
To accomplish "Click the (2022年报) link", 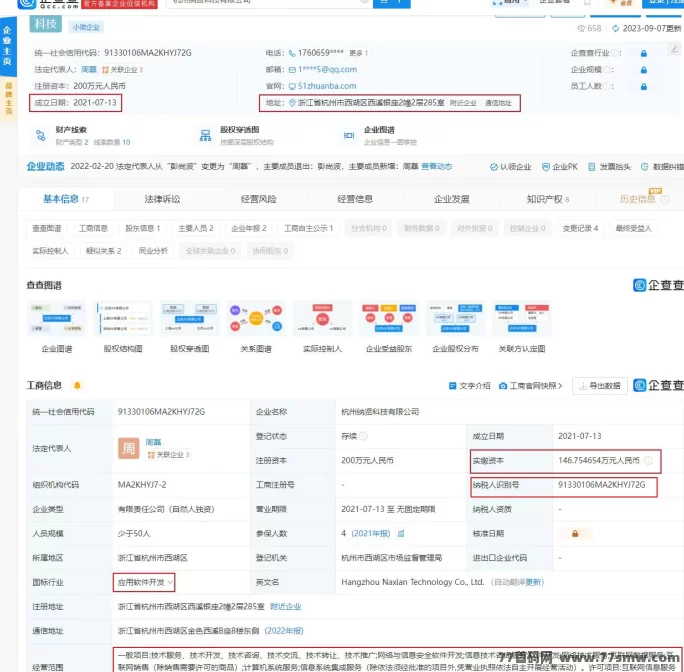I will (x=284, y=631).
